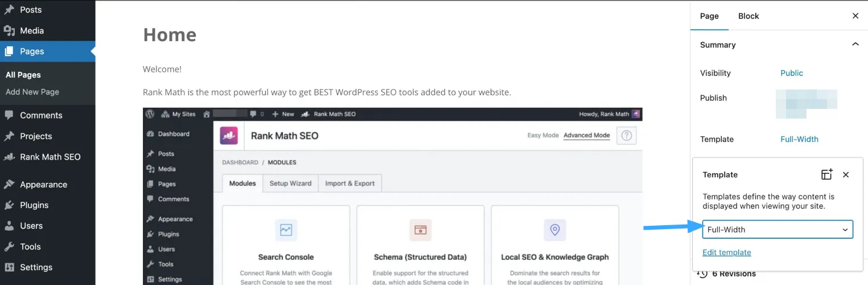This screenshot has width=868, height=285.
Task: Click the Rank Math SEO chart icon
Action: click(9, 157)
